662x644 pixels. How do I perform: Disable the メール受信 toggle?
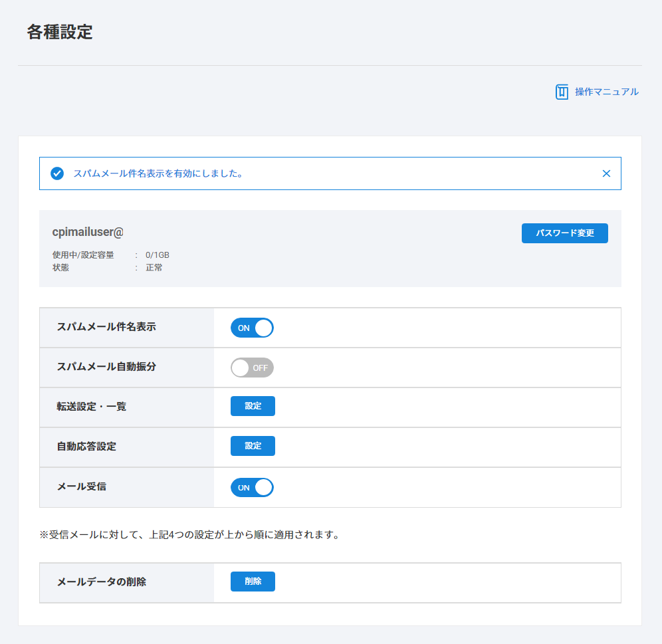(x=252, y=487)
